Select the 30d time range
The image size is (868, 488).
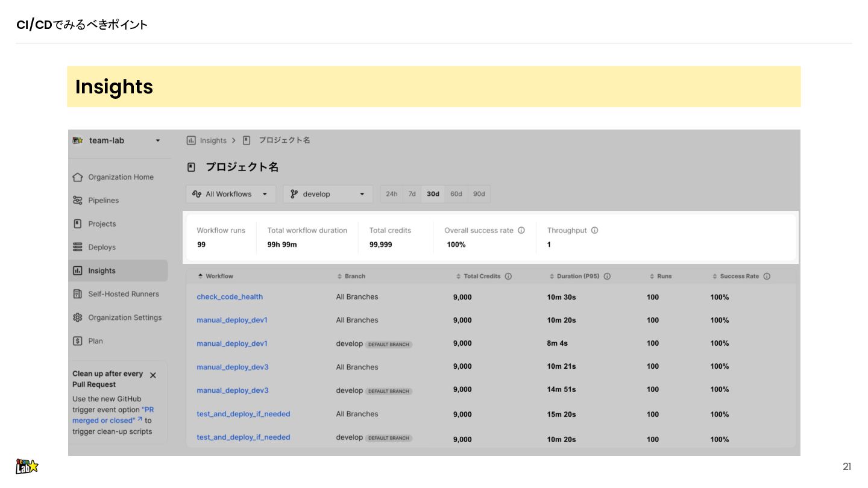point(433,194)
